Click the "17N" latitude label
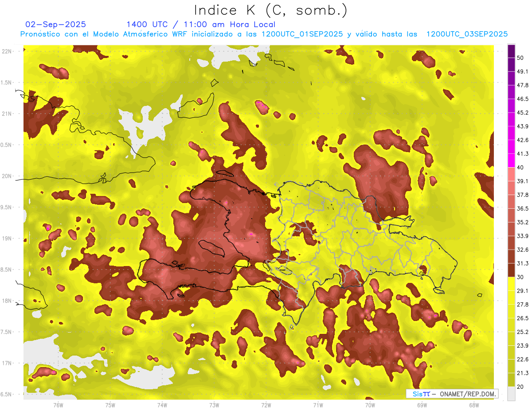 (x=7, y=363)
